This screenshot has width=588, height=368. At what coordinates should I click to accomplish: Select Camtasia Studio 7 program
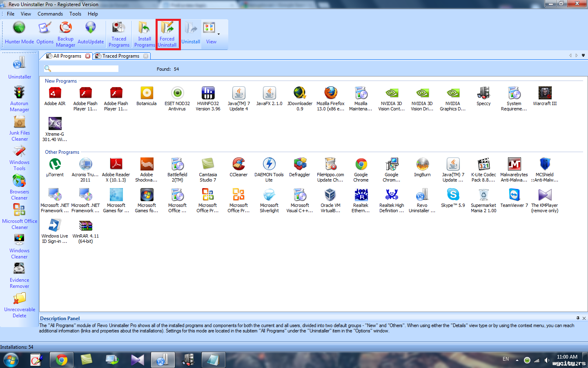click(208, 170)
